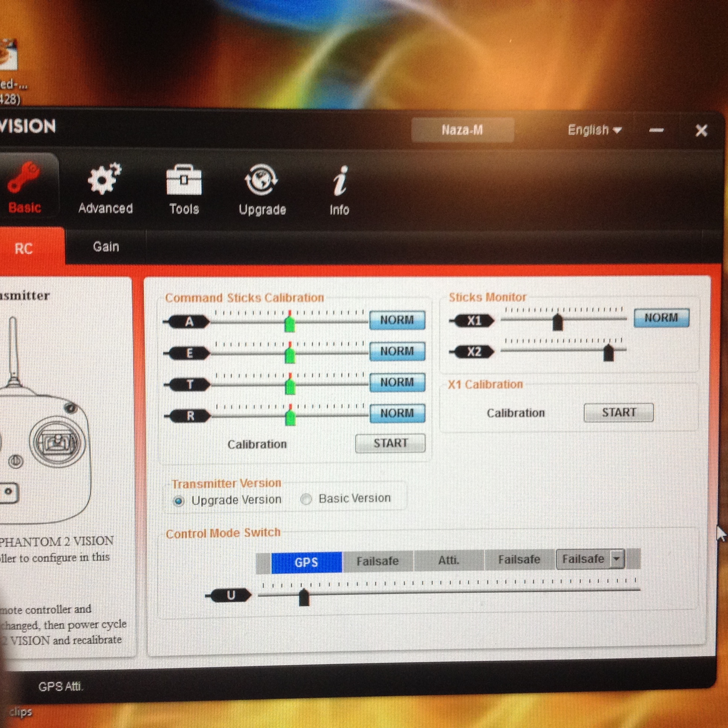Image resolution: width=728 pixels, height=728 pixels.
Task: Open the Info section
Action: [x=340, y=191]
